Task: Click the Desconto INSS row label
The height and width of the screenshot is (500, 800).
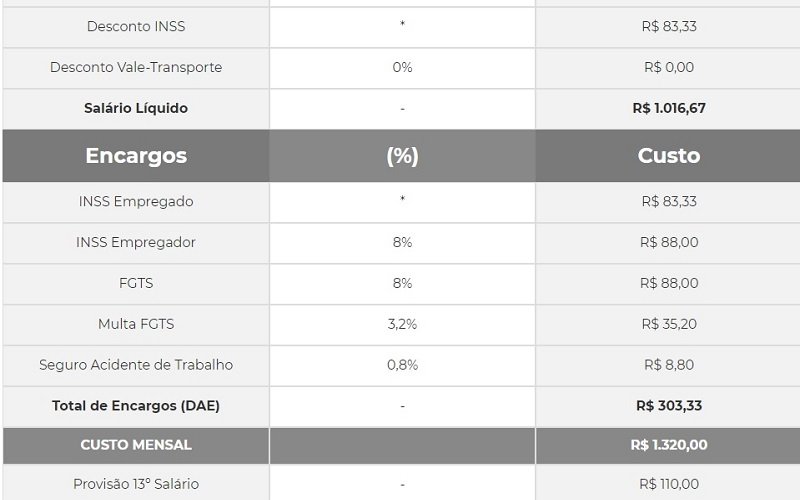Action: click(x=136, y=27)
